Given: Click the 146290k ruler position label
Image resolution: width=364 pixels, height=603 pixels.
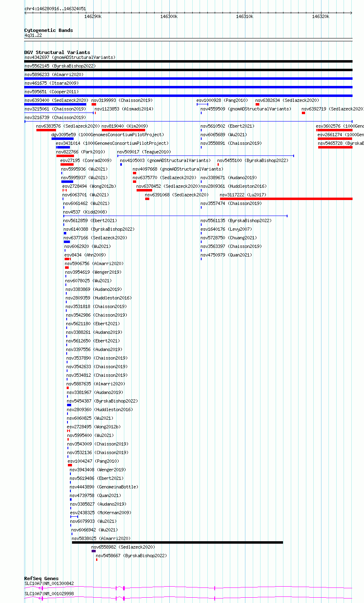Looking at the screenshot, I should pos(93,16).
